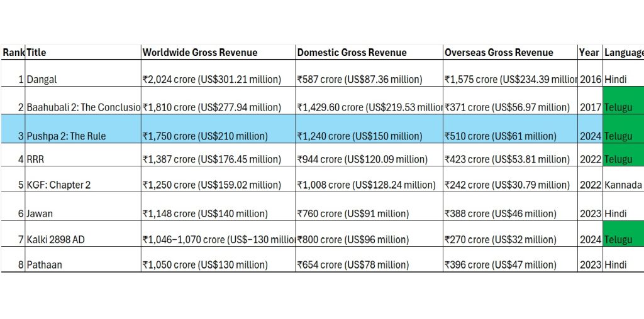644x319 pixels.
Task: Select the Pathaan title cell
Action: click(x=83, y=259)
